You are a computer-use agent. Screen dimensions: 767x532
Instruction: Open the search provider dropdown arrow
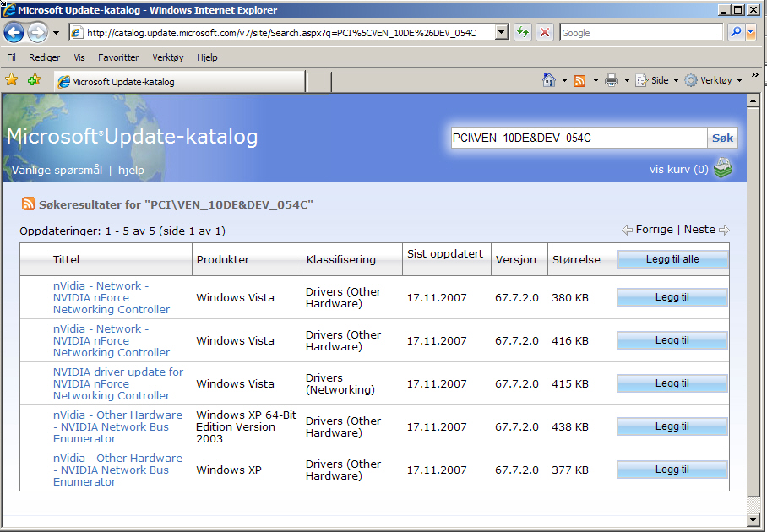point(750,33)
